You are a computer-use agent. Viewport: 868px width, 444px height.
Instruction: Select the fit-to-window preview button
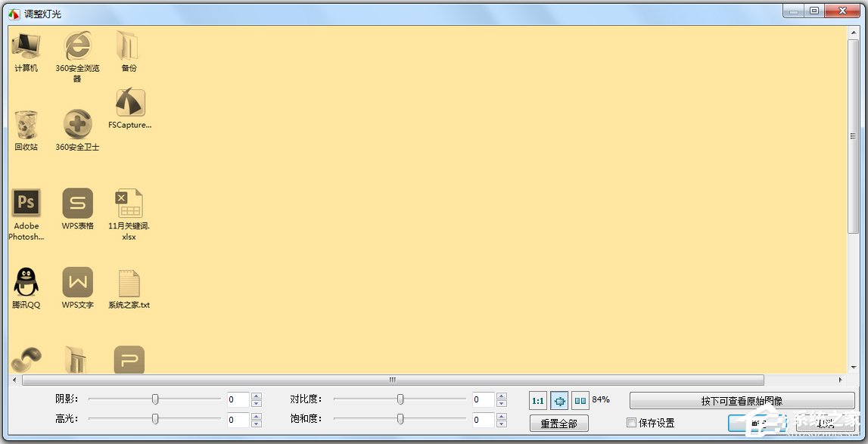(559, 401)
